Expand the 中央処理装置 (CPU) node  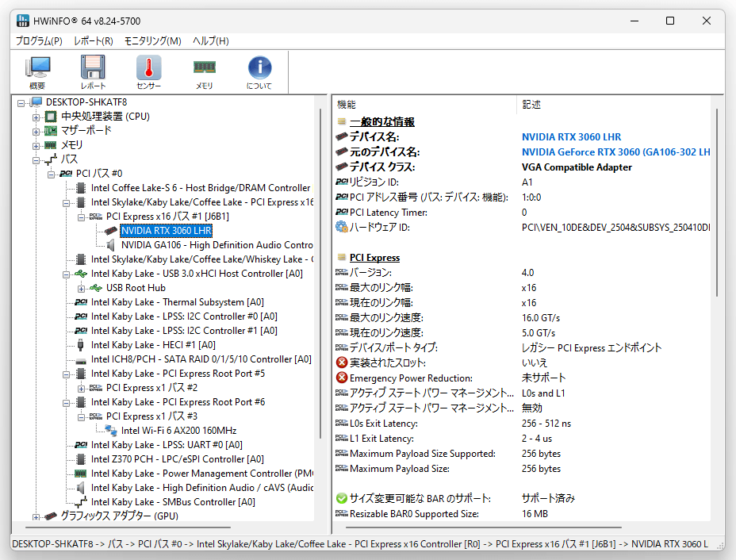(36, 117)
